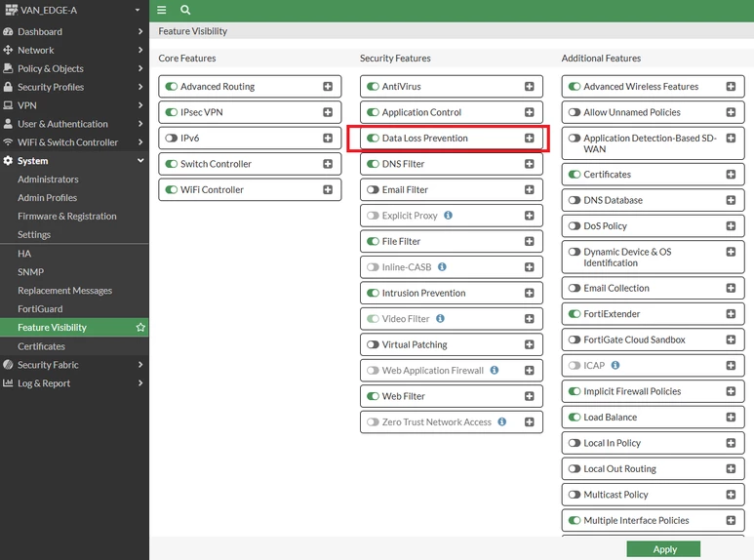Image resolution: width=754 pixels, height=560 pixels.
Task: Expand the VPN menu chevron
Action: pyautogui.click(x=140, y=105)
